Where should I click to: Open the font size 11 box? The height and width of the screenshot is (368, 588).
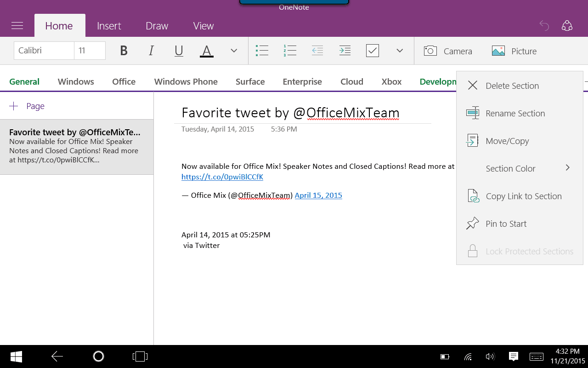90,51
